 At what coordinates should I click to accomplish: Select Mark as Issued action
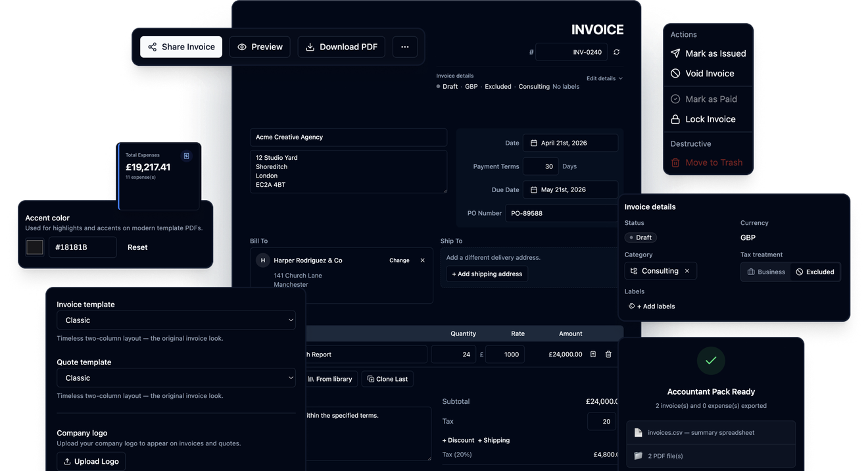pyautogui.click(x=708, y=53)
